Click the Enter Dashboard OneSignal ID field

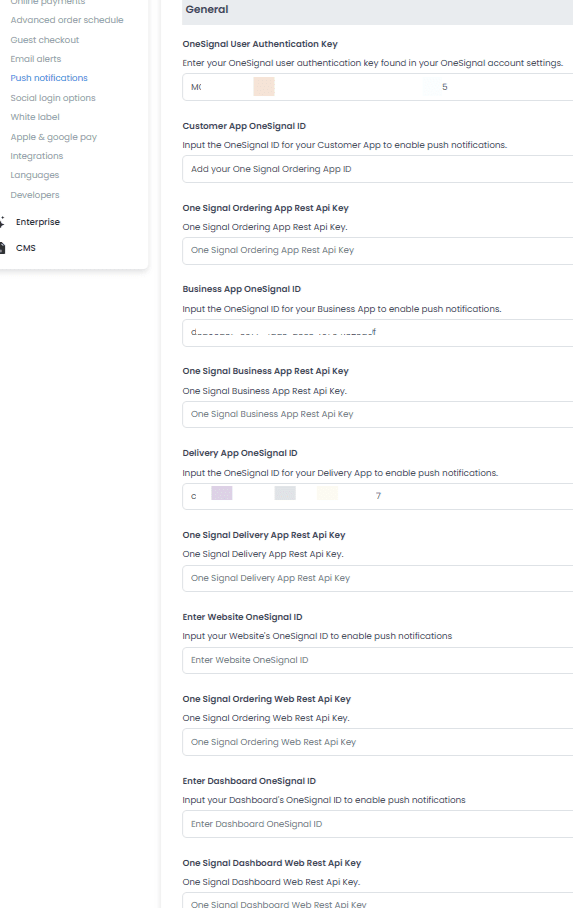click(x=378, y=824)
